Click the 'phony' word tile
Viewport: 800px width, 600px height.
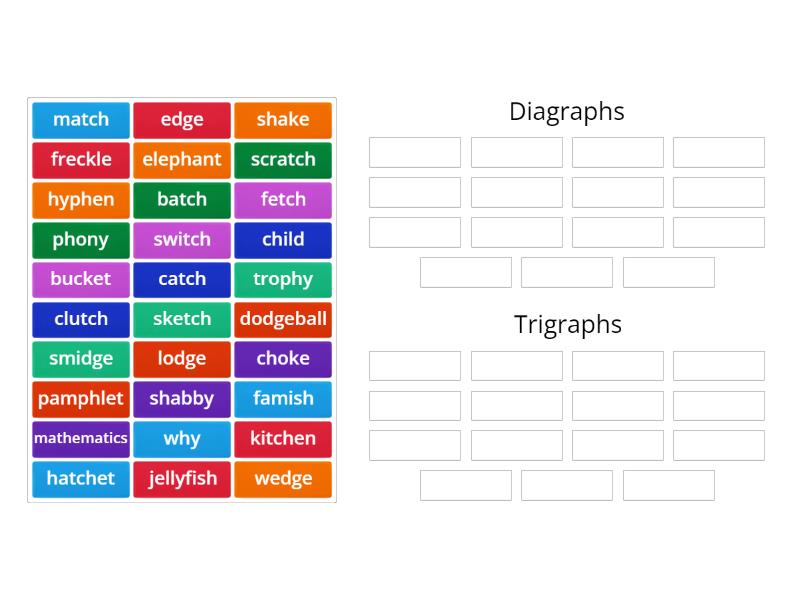pyautogui.click(x=80, y=240)
